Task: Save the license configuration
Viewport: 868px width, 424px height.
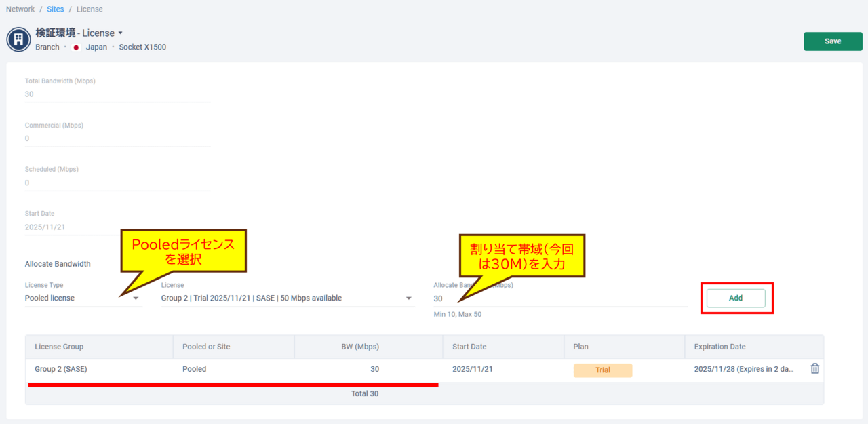Action: (833, 41)
